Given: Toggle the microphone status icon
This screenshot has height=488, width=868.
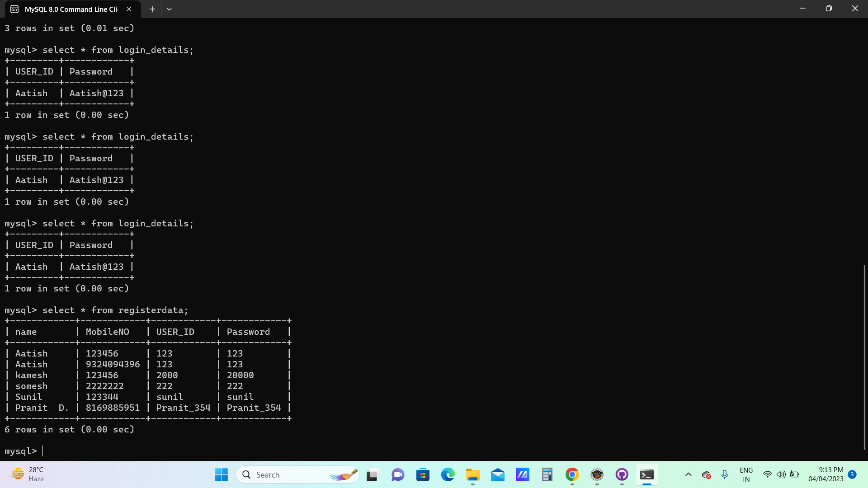Looking at the screenshot, I should 725,474.
